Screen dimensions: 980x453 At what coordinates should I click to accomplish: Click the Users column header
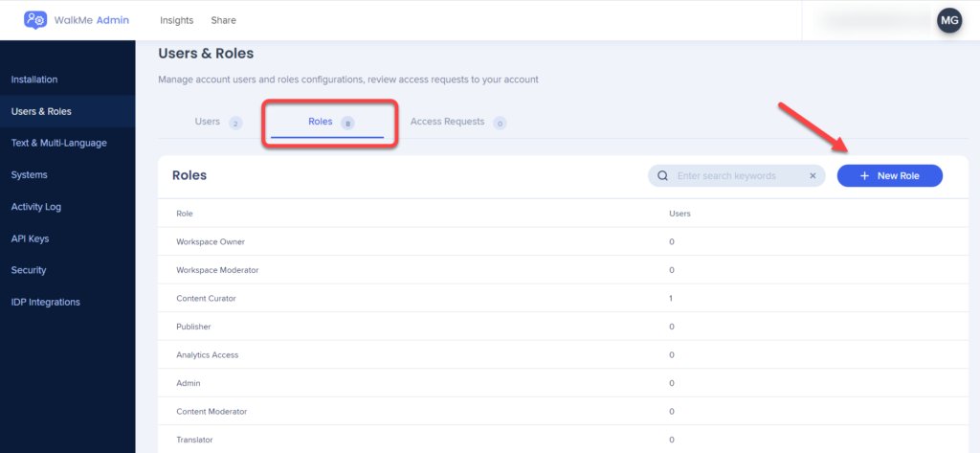coord(679,214)
